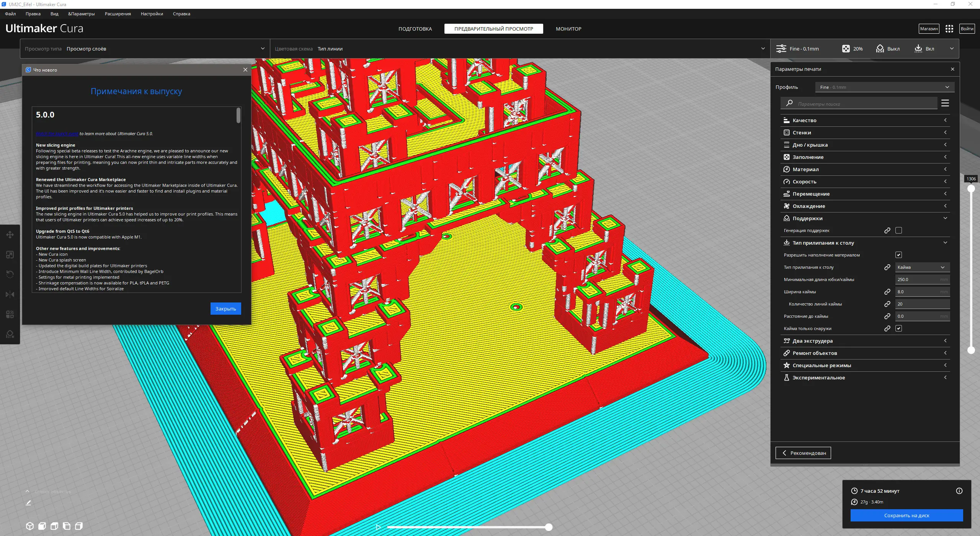This screenshot has height=536, width=980.
Task: Click the vertical layer slider top handle
Action: point(971,188)
